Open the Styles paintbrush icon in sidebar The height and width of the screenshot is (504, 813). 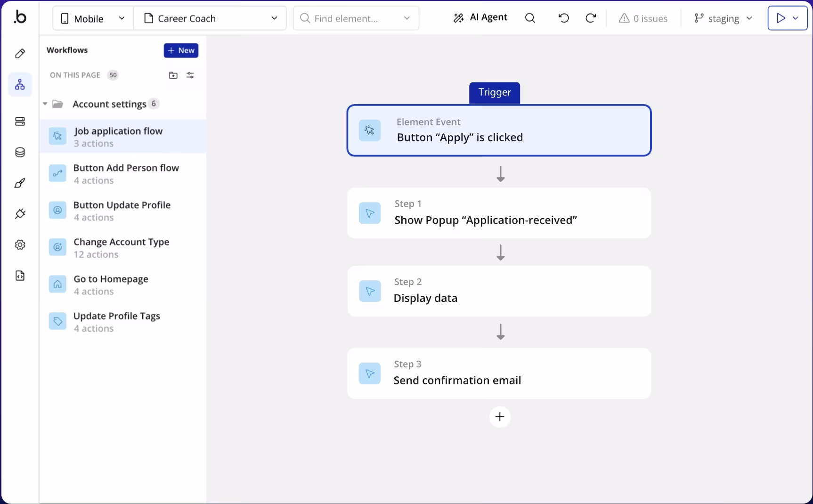pyautogui.click(x=20, y=183)
